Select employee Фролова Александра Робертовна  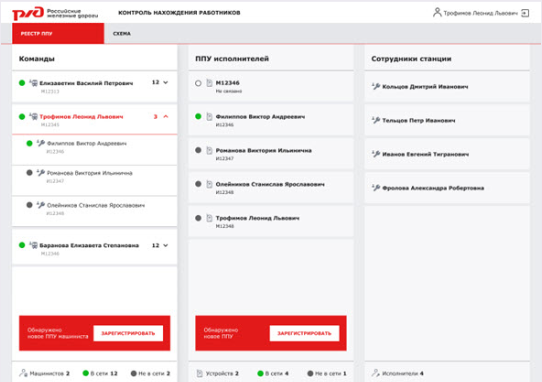pos(447,188)
